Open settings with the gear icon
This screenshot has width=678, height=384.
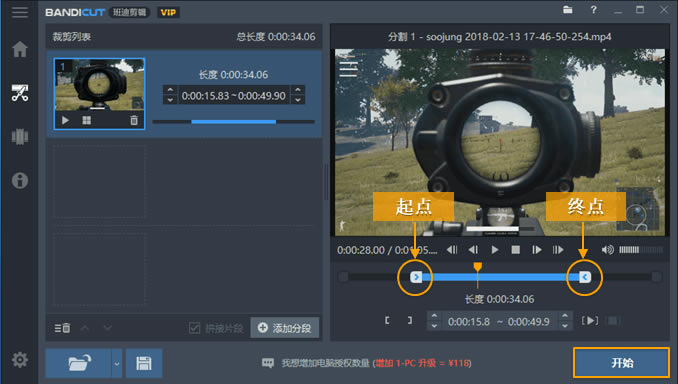[20, 359]
